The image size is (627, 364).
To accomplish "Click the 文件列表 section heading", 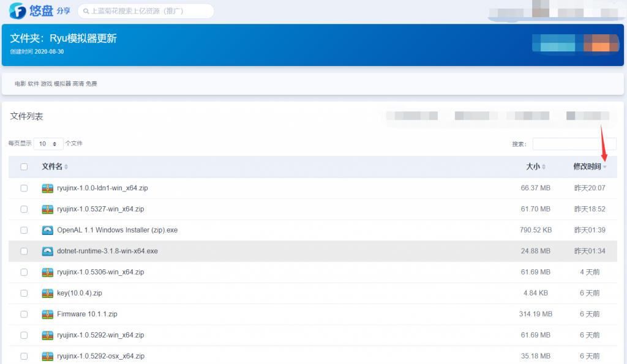I will point(26,116).
